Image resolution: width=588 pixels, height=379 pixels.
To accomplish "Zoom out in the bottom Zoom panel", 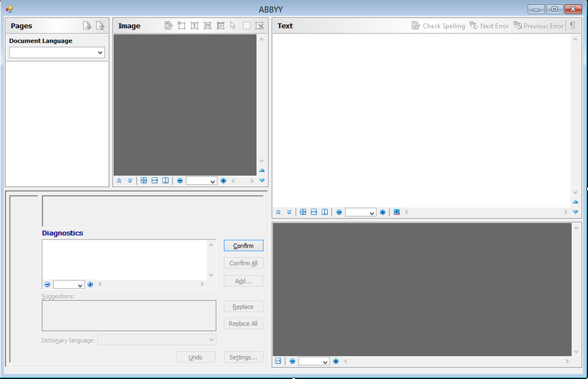I will 292,361.
